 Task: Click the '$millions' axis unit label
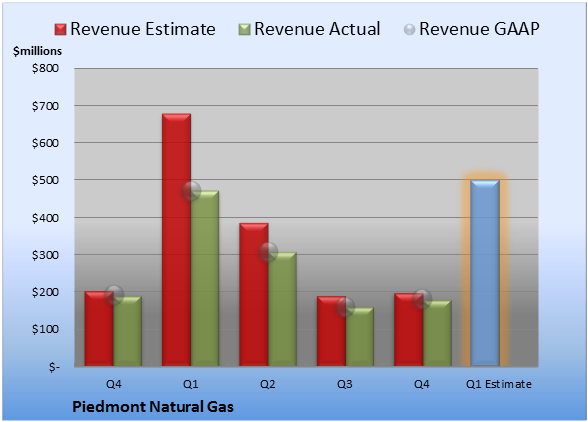tap(38, 51)
